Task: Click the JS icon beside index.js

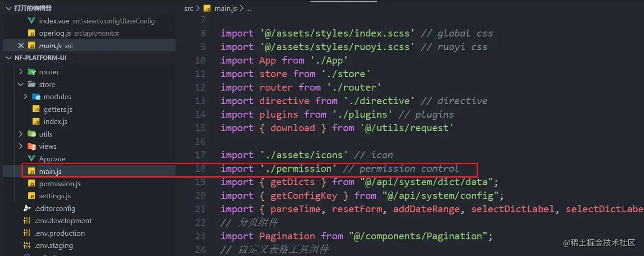Action: point(36,122)
